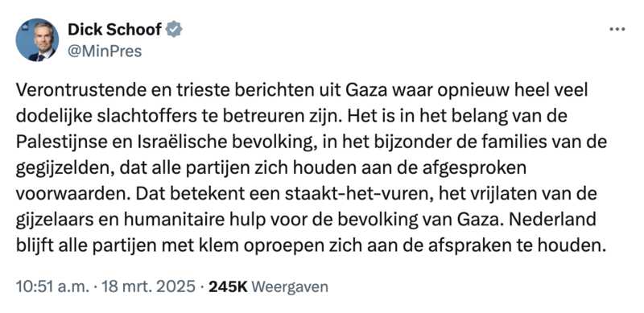Open the @MinPres handle link
Viewport: 644px width, 313px height.
tap(105, 51)
